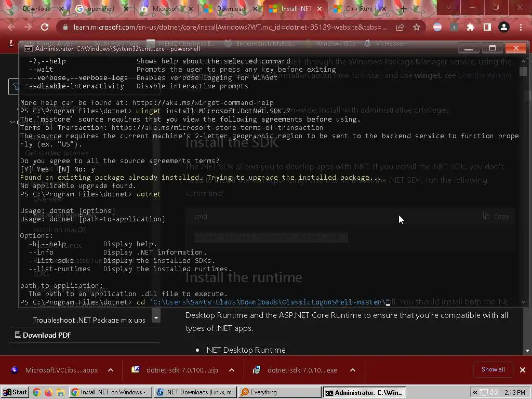Screen dimensions: 532x399
Task: Open the Chrome profile avatar
Action: pos(503,27)
